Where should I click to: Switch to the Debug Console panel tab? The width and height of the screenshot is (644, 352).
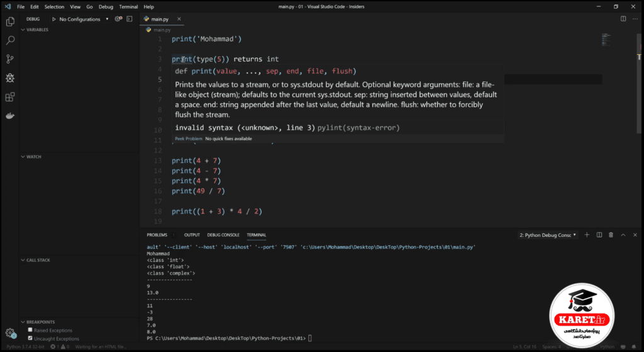tap(223, 235)
